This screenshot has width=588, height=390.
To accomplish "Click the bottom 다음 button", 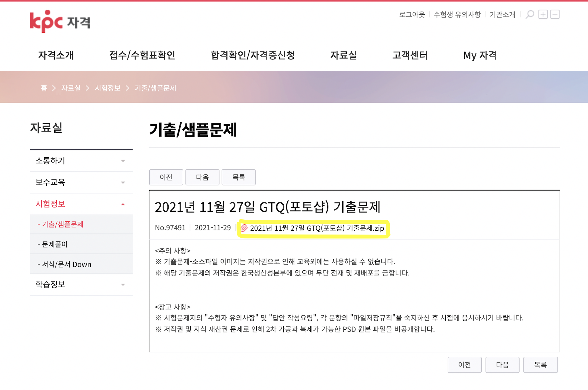I will tap(502, 365).
